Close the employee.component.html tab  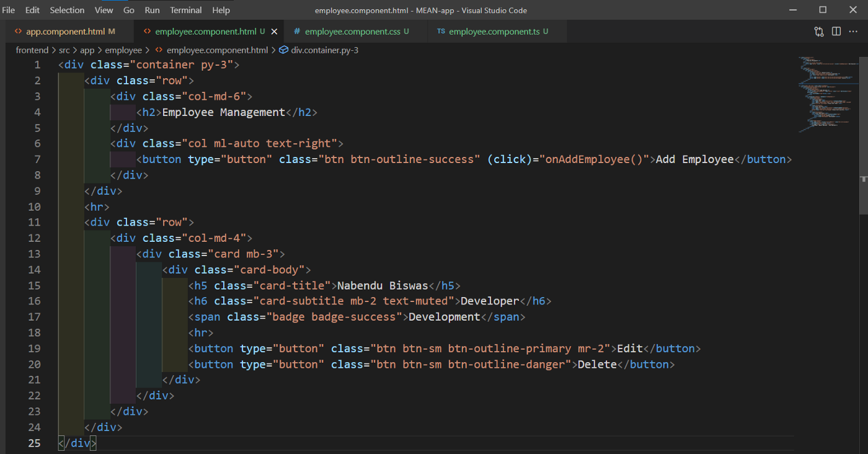tap(274, 32)
